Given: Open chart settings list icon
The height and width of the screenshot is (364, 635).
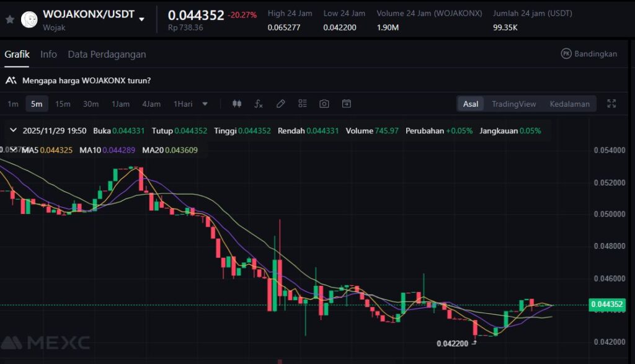Looking at the screenshot, I should [x=303, y=104].
